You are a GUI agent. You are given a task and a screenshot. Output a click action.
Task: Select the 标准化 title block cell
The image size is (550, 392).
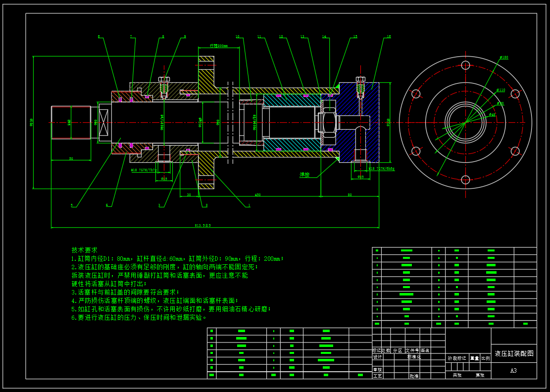414,357
